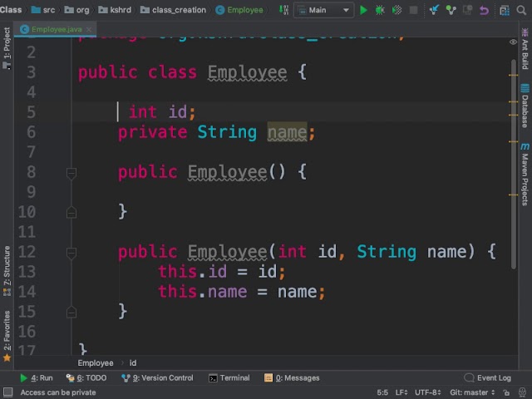Click the Employee class name on line 3
Screen dimensions: 532x399
(248, 72)
